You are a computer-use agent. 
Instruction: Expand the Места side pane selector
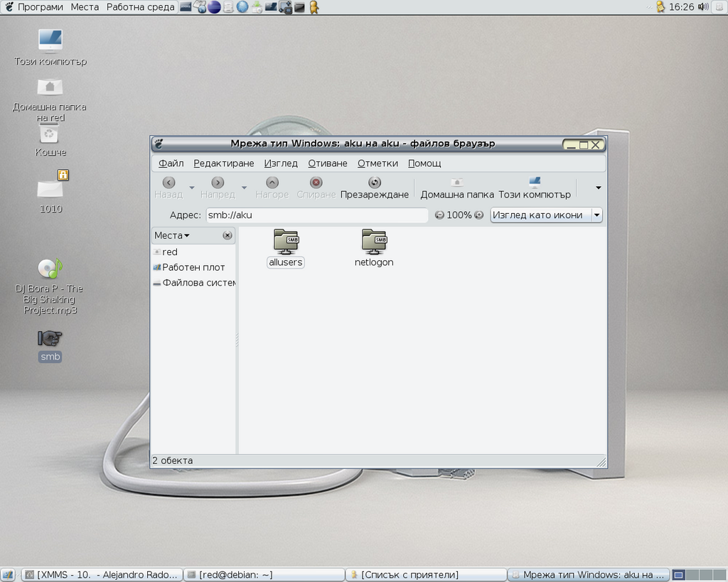172,235
